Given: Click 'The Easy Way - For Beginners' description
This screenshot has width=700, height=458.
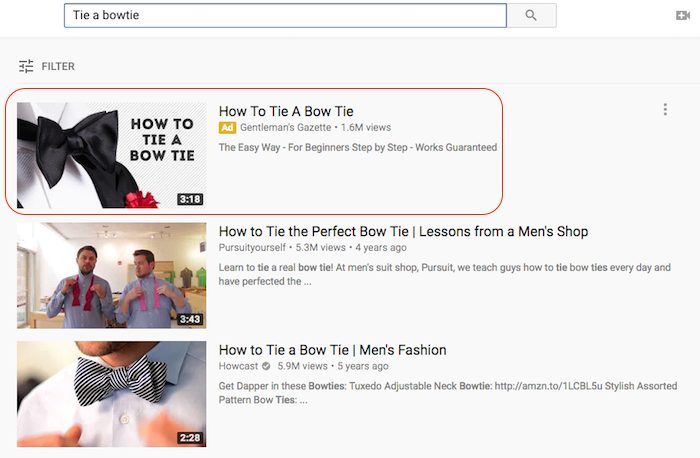Looking at the screenshot, I should click(x=358, y=147).
